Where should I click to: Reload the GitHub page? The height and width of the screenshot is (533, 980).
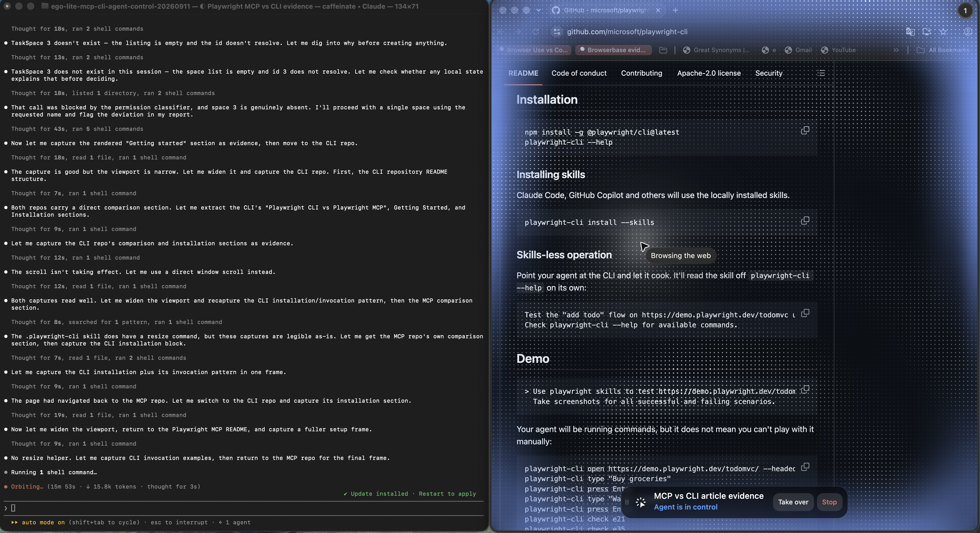click(x=536, y=32)
